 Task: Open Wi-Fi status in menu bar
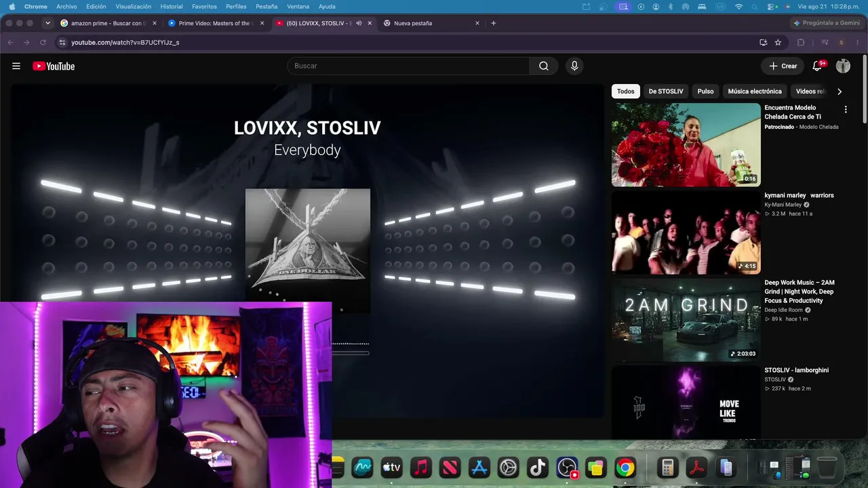[738, 7]
